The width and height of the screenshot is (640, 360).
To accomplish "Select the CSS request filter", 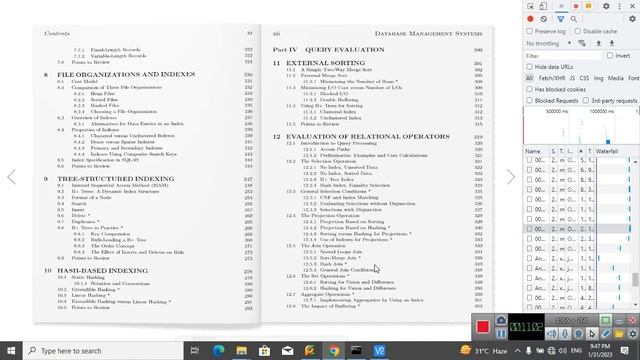I will [584, 78].
